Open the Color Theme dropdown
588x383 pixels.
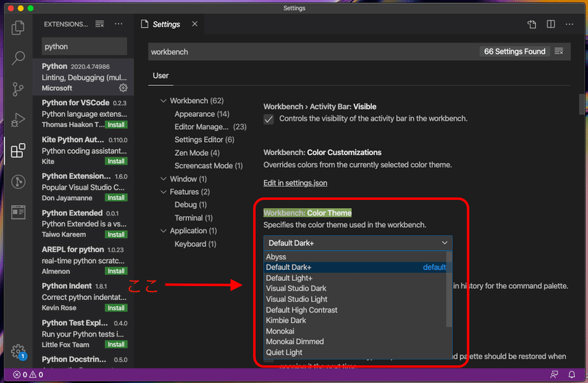pyautogui.click(x=358, y=243)
